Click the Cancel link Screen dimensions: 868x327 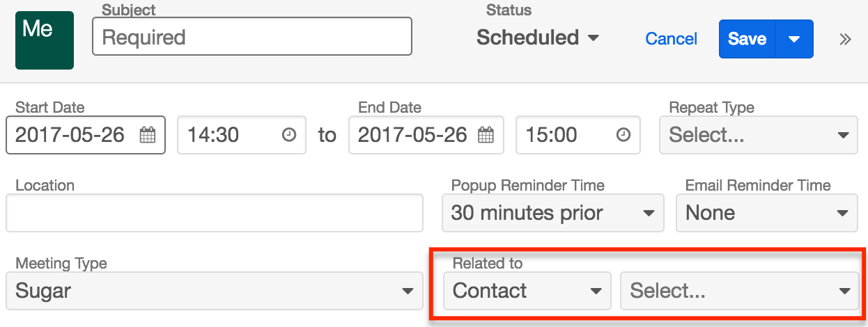click(671, 39)
